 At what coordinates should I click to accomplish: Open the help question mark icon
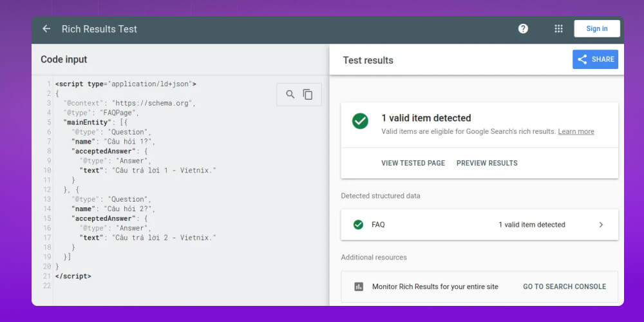click(x=523, y=29)
